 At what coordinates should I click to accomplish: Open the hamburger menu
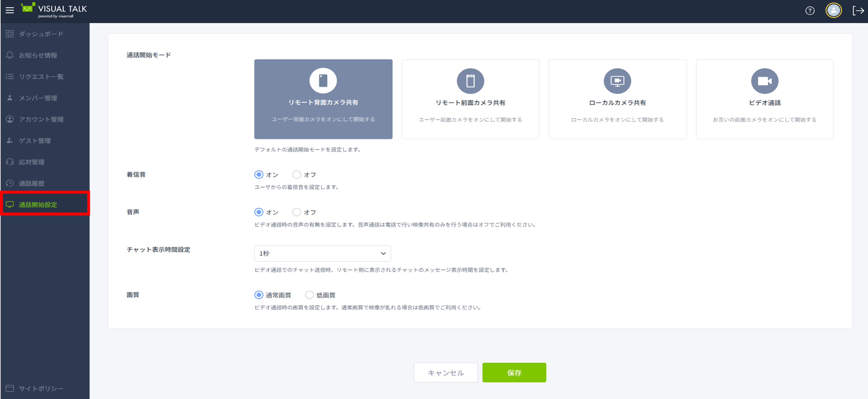click(x=9, y=10)
